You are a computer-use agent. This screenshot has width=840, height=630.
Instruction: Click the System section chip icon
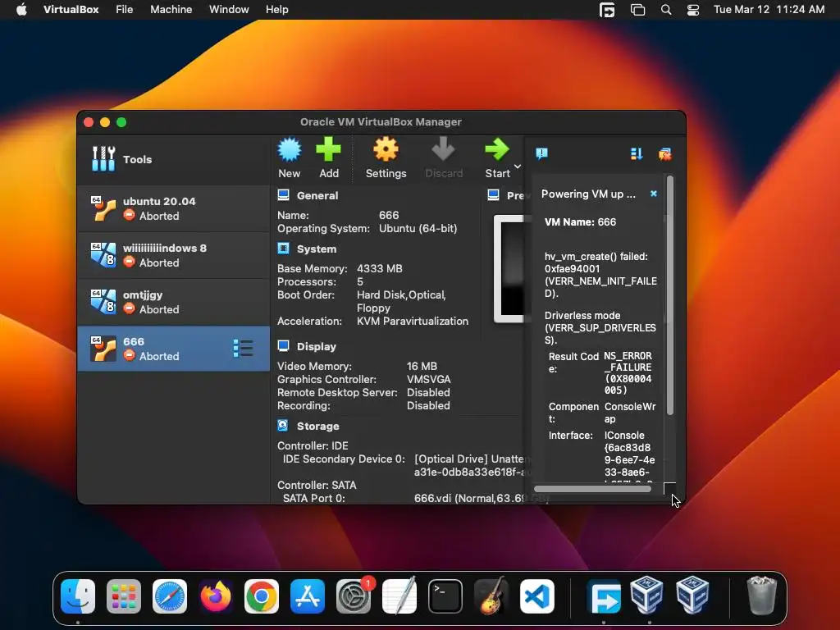coord(283,249)
